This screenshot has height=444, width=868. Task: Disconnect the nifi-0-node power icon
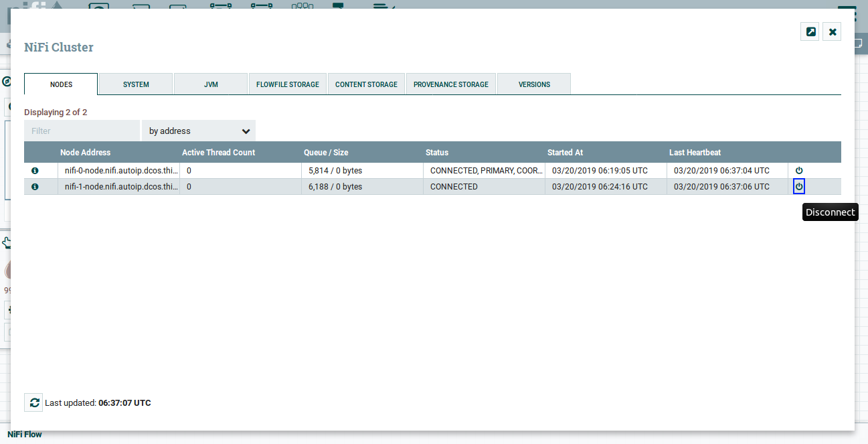pos(799,171)
